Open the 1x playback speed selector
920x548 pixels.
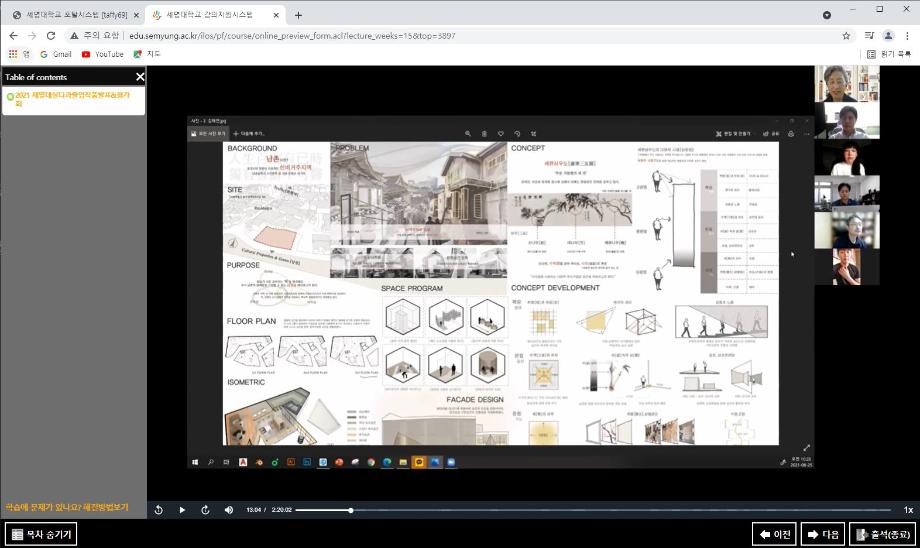click(x=908, y=510)
